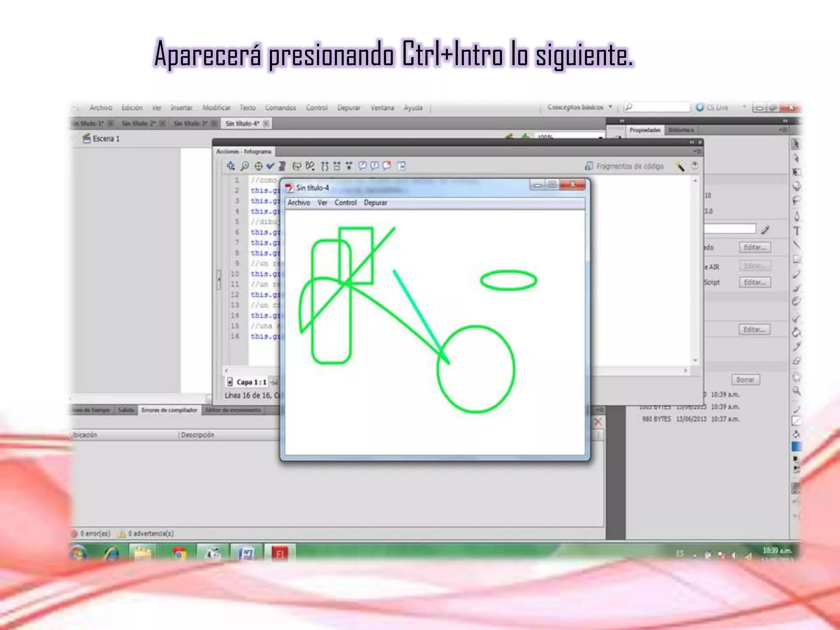Click the apply block comment icon
This screenshot has height=630, width=840.
(362, 165)
